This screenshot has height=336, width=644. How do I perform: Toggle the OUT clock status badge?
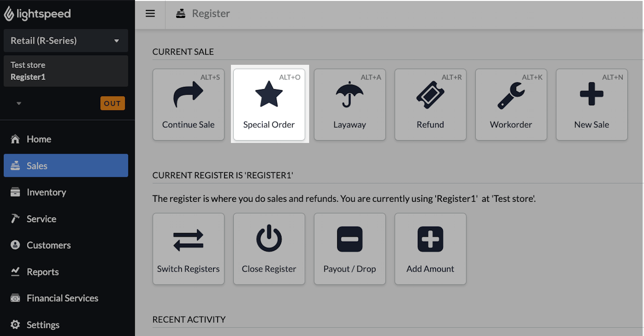(x=112, y=103)
